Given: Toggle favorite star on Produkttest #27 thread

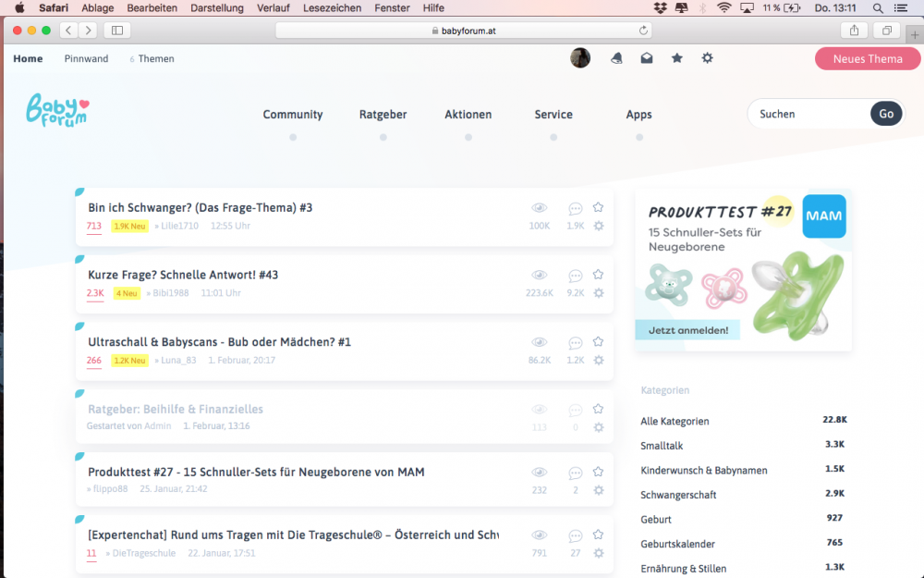Looking at the screenshot, I should [598, 472].
